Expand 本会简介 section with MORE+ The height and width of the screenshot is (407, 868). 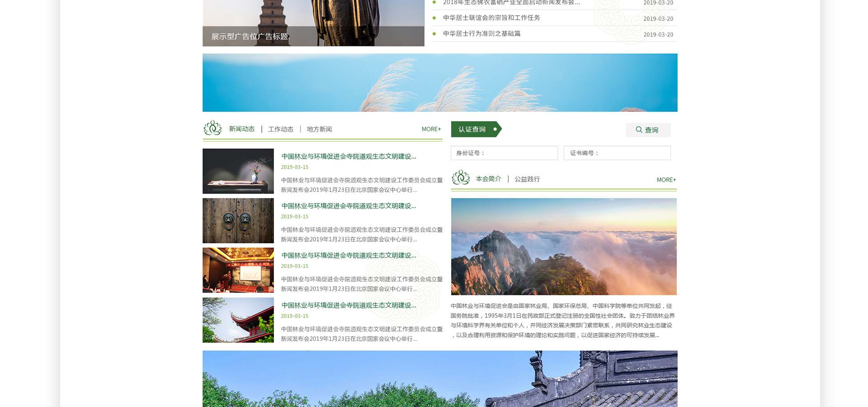coord(666,180)
